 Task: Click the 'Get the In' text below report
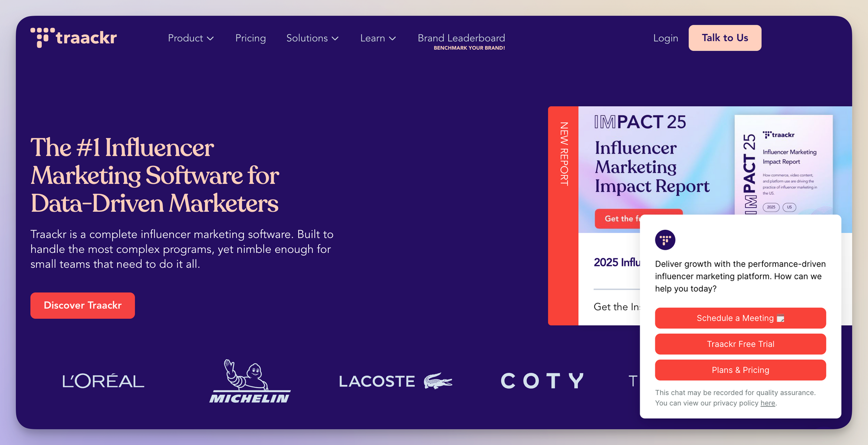pos(617,307)
